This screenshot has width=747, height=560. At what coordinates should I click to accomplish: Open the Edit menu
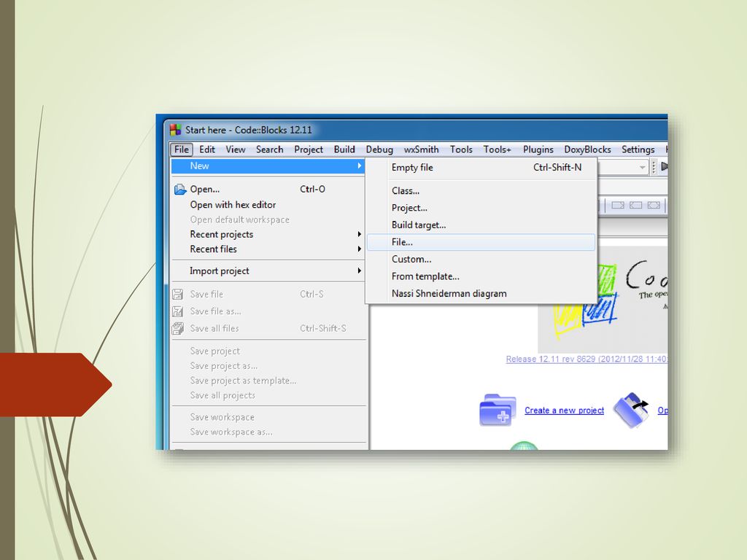(x=206, y=149)
